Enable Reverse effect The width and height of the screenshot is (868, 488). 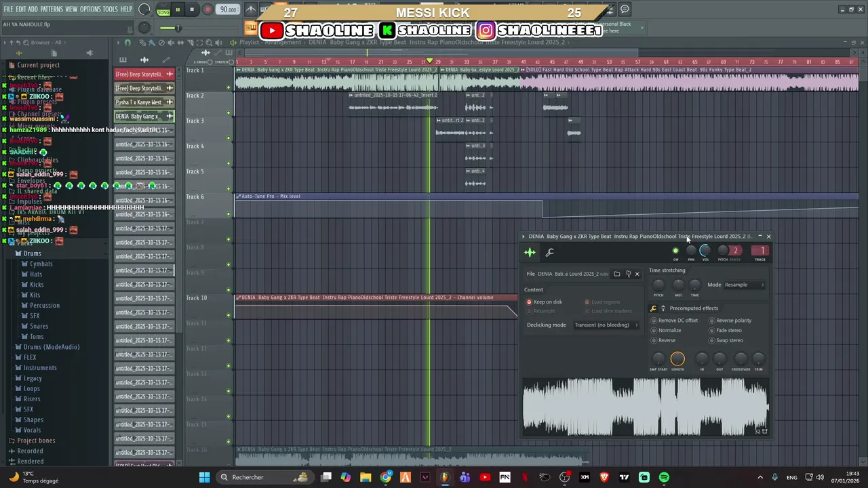tap(663, 340)
